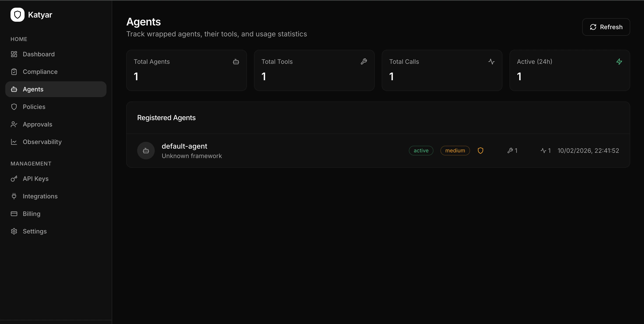
Task: Click the Policies shield icon
Action: [14, 107]
